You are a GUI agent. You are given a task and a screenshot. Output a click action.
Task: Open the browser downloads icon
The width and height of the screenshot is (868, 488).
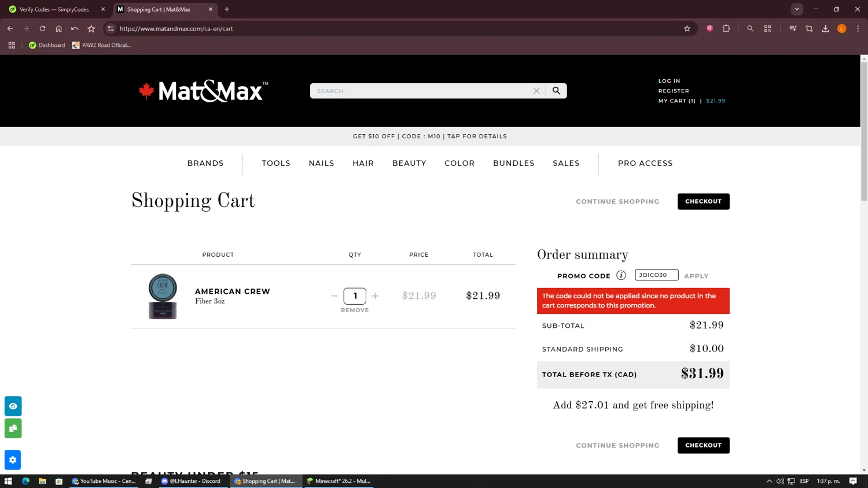tap(825, 28)
